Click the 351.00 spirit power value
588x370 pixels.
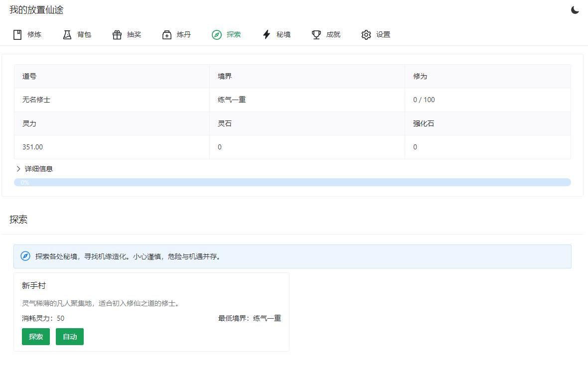click(x=33, y=147)
